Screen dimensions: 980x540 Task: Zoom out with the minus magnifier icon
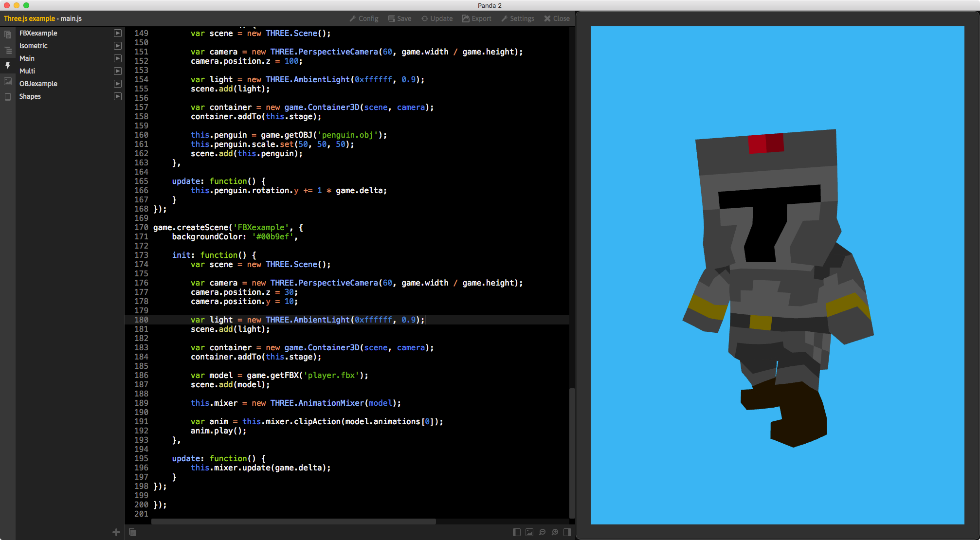pyautogui.click(x=542, y=532)
